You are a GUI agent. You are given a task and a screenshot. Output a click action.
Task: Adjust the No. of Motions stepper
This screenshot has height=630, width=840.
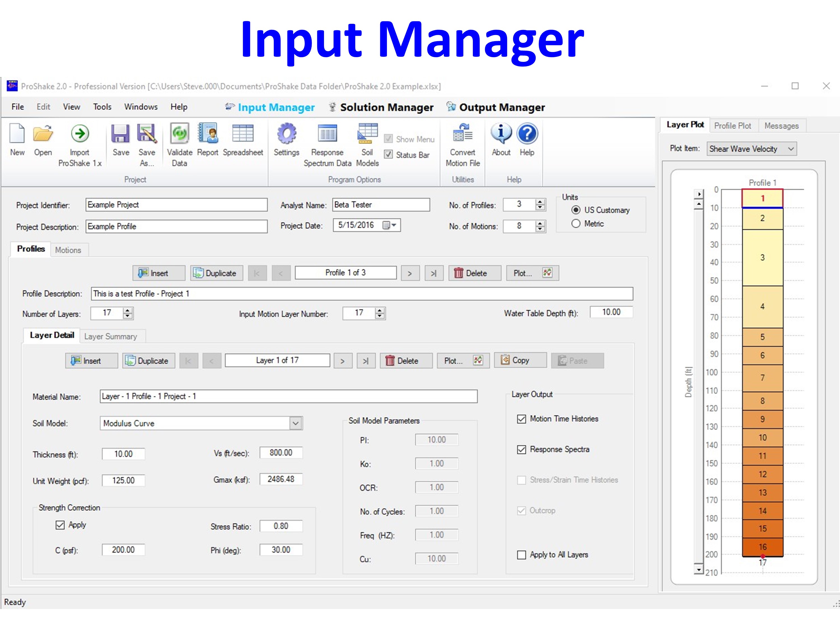click(540, 226)
